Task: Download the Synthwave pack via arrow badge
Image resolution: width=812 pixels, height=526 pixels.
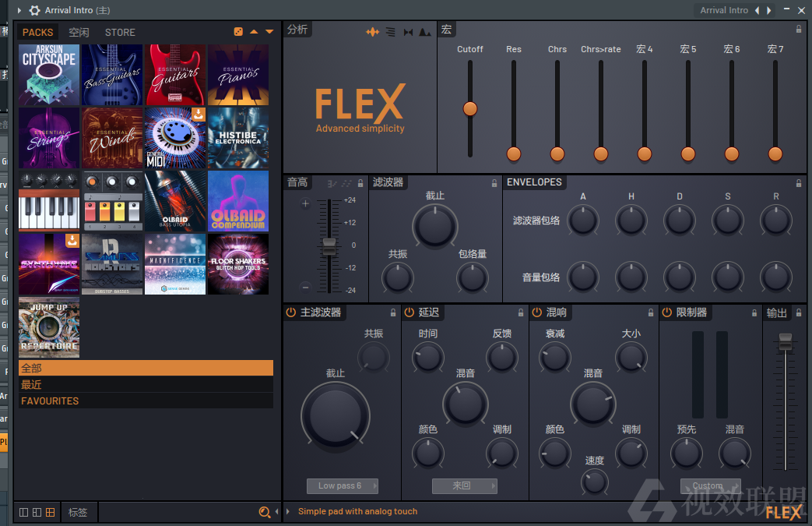Action: [x=72, y=241]
